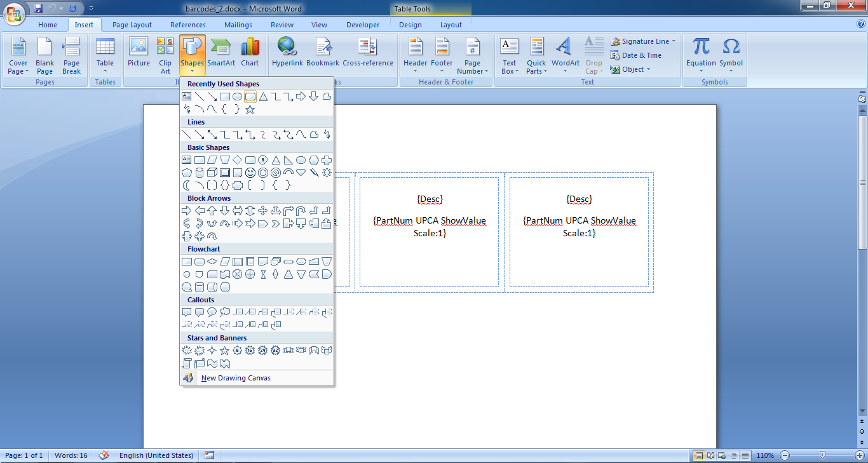Toggle macro recording in status bar
This screenshot has width=868, height=463.
pos(210,455)
